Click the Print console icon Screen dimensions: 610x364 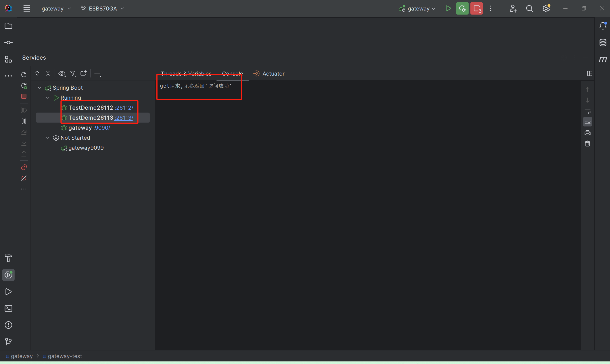pyautogui.click(x=587, y=133)
